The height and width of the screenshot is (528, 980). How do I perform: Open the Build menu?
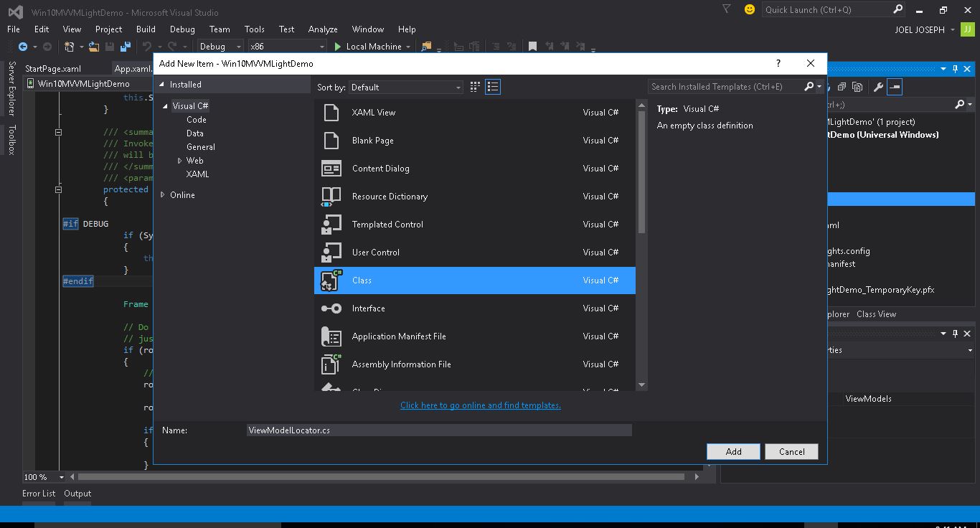click(146, 29)
